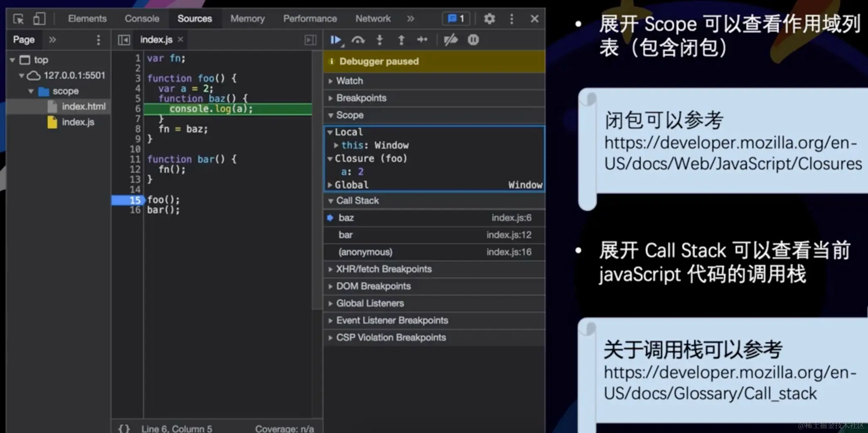The height and width of the screenshot is (433, 868).
Task: Switch to the Console tab
Action: click(142, 19)
